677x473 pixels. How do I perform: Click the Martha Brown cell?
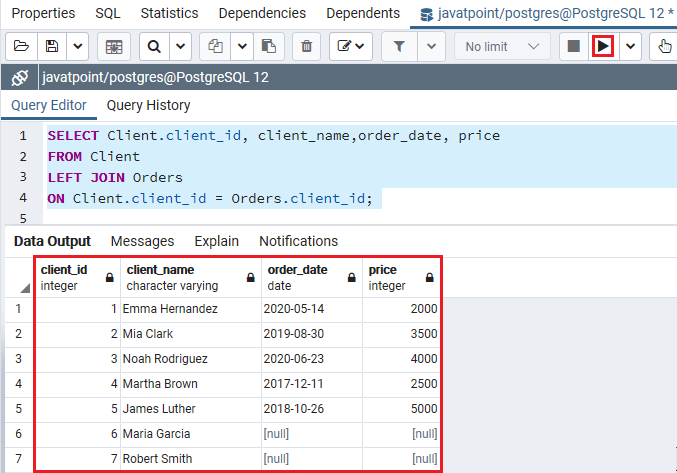coord(191,384)
